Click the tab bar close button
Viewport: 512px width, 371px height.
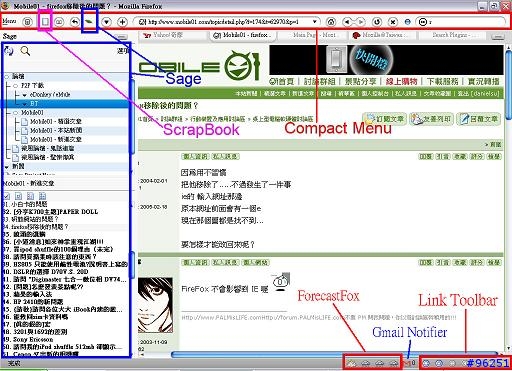(499, 36)
